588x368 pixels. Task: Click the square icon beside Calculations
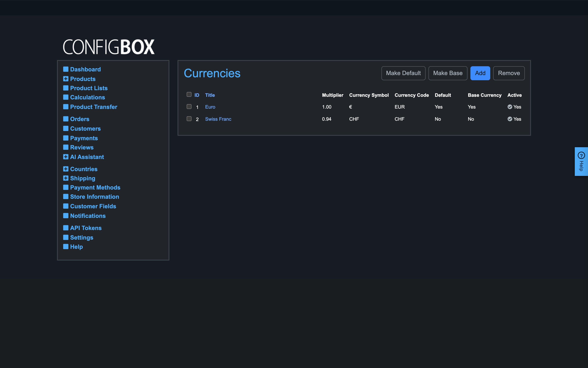(66, 97)
